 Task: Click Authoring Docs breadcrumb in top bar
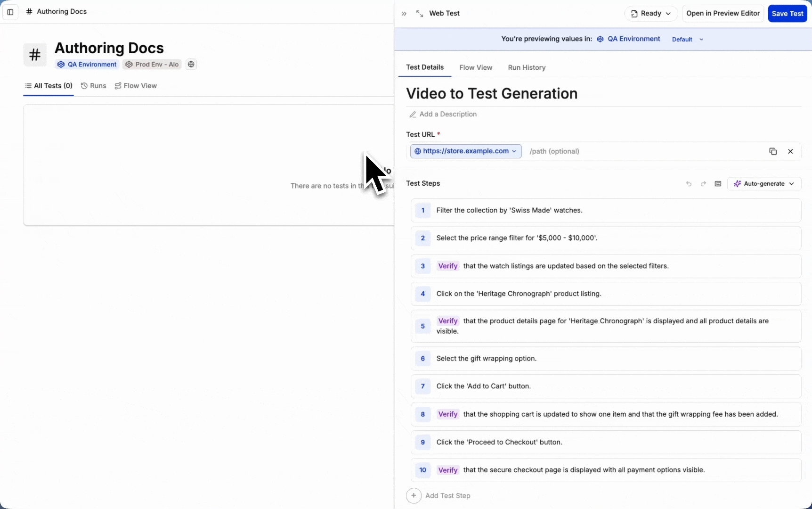[62, 12]
